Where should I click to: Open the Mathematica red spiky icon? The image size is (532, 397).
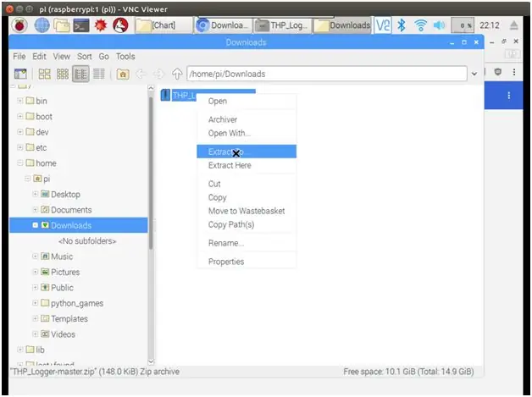click(101, 25)
